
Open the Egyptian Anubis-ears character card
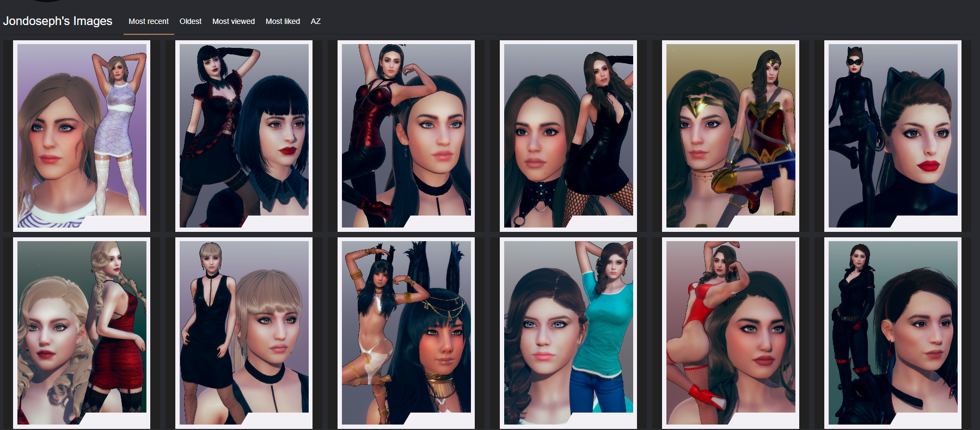click(x=406, y=333)
